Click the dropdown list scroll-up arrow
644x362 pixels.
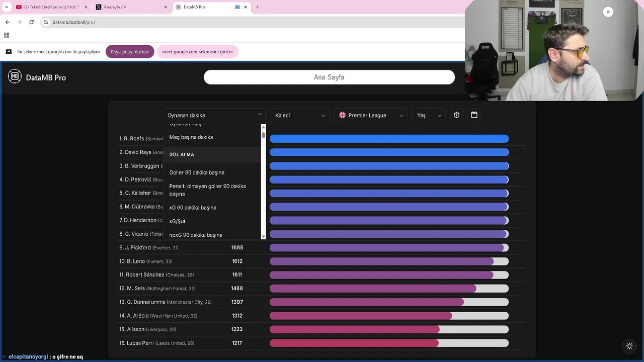tap(263, 127)
